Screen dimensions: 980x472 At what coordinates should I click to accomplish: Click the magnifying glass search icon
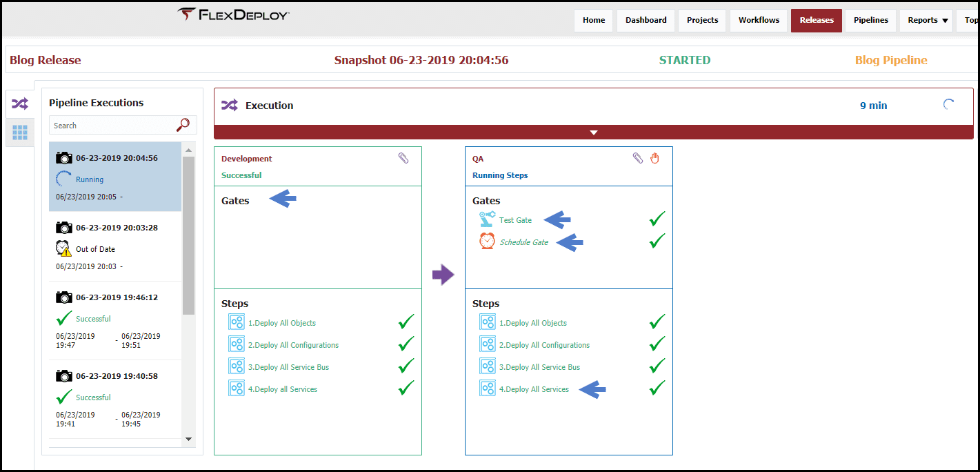pos(183,125)
